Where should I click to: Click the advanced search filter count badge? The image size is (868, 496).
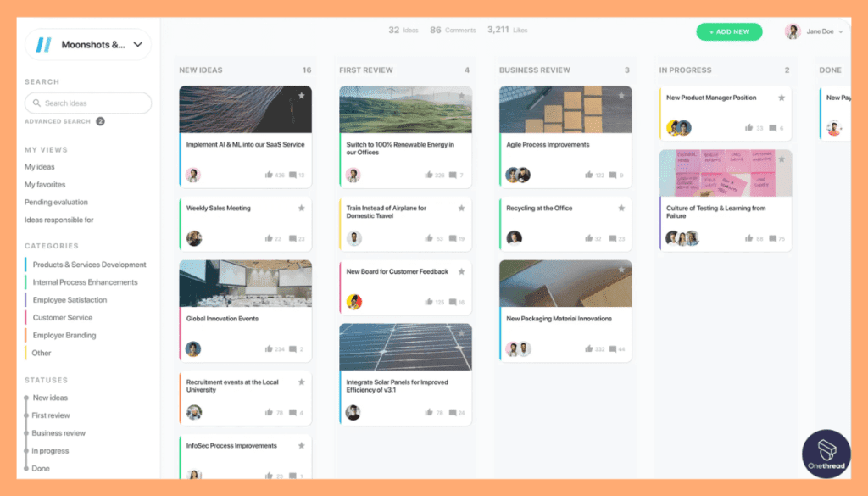100,121
